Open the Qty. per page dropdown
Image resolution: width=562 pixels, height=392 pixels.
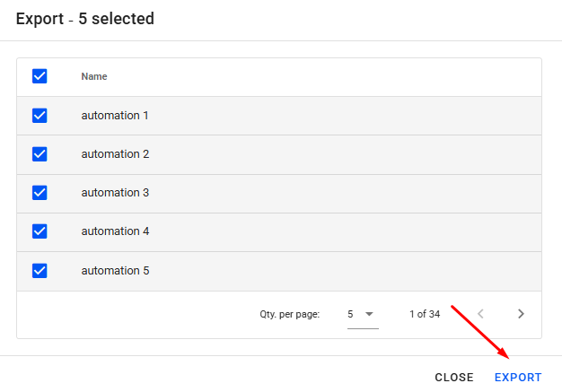362,314
